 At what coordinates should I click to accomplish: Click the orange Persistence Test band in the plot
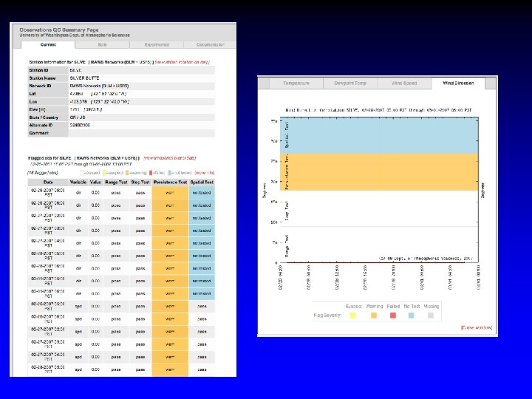pos(379,172)
